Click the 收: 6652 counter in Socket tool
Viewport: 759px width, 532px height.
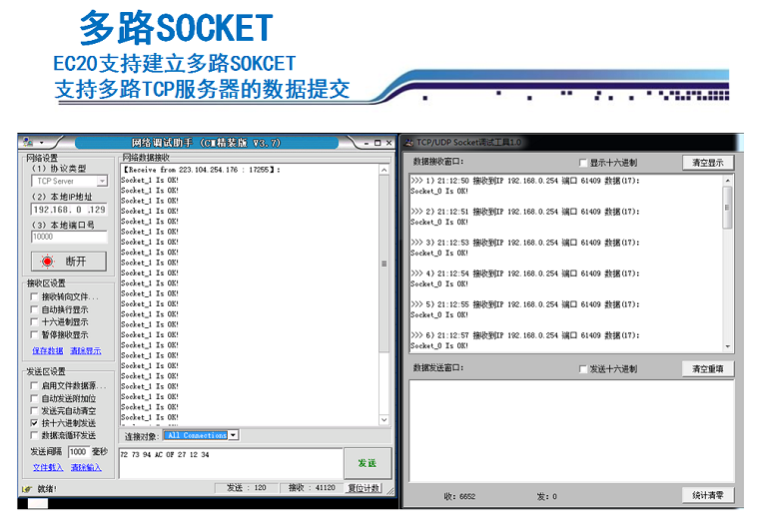(459, 496)
